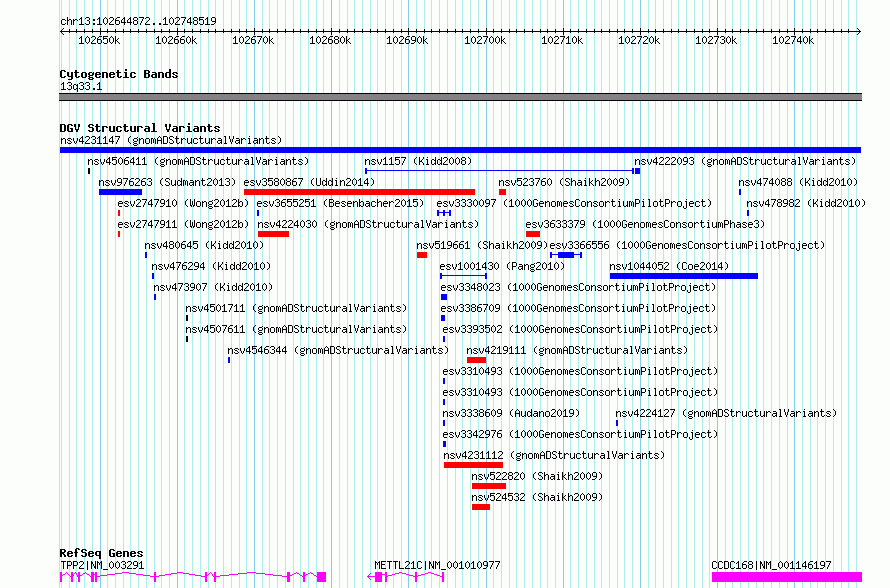Click the 102700k ruler position label

484,40
